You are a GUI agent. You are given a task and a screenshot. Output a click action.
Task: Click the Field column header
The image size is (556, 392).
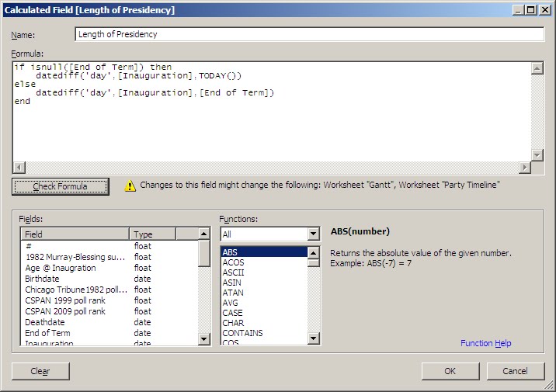pos(75,234)
